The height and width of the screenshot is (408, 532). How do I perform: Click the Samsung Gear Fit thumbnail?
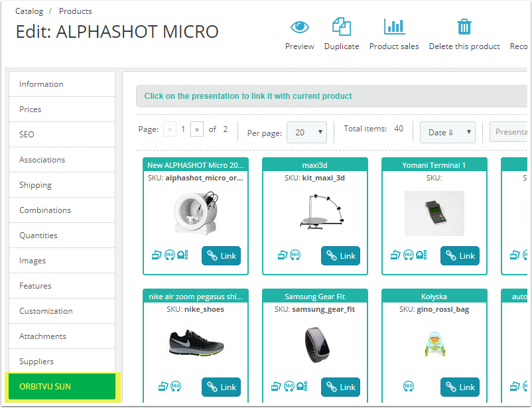pyautogui.click(x=317, y=345)
